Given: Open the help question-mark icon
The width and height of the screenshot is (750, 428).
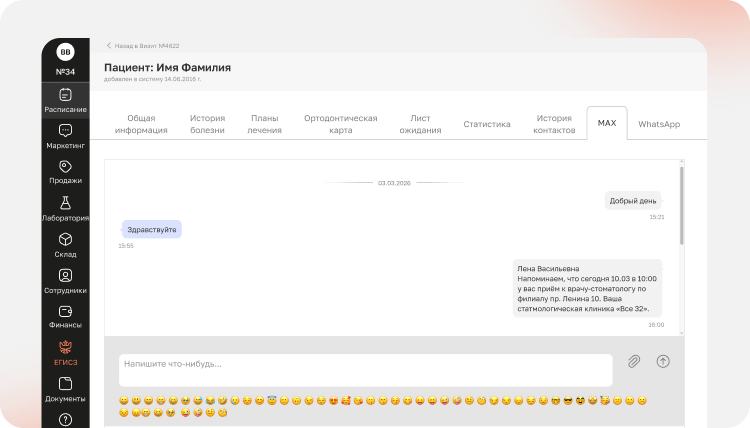Looking at the screenshot, I should point(66,420).
